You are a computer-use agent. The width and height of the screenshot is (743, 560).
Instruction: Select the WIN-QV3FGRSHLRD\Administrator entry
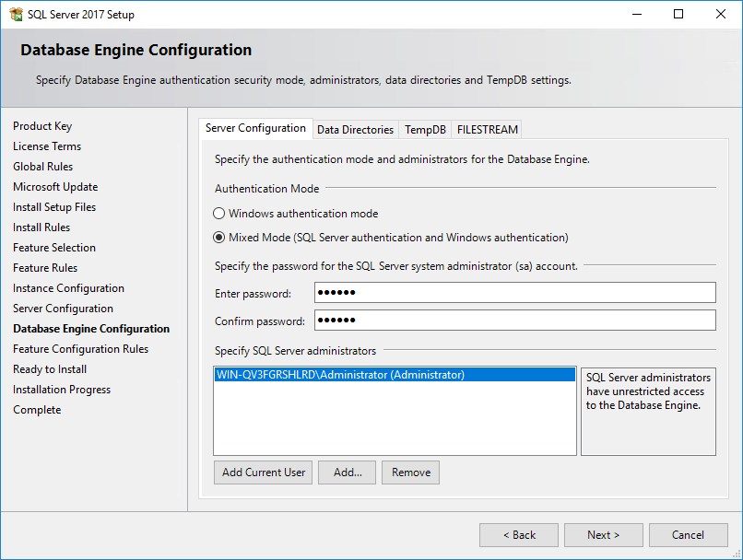click(395, 375)
